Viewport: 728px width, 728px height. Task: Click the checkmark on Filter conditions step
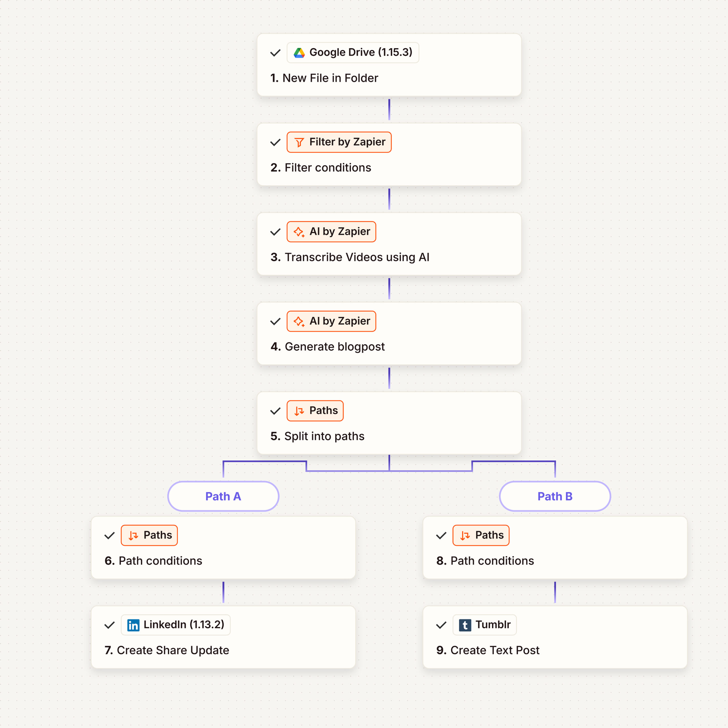pos(276,142)
